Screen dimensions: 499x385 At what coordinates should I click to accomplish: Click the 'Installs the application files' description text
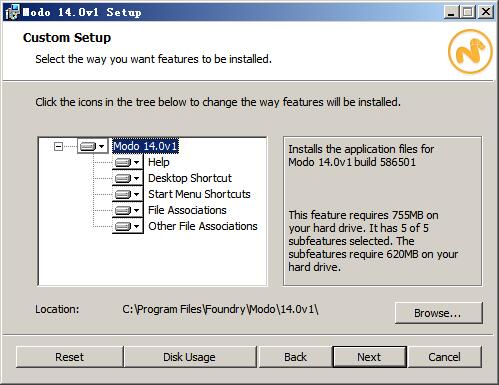(361, 156)
